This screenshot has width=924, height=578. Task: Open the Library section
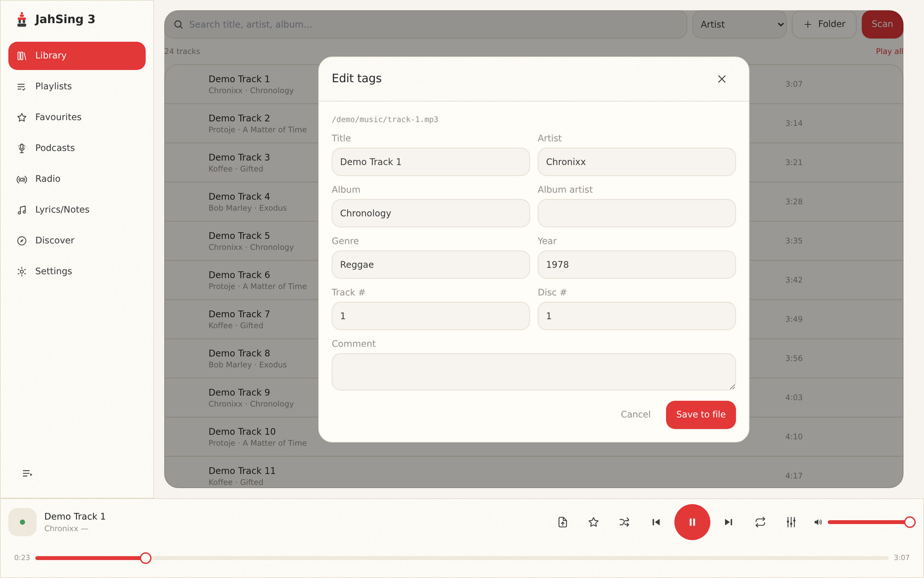(77, 56)
